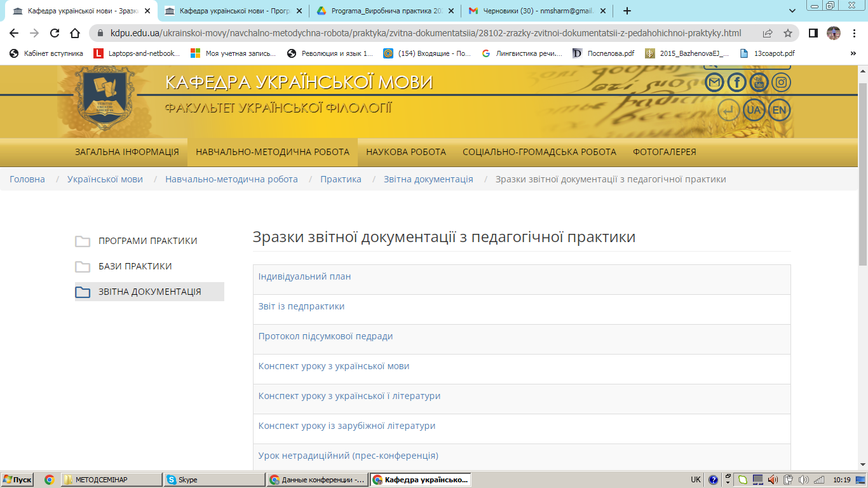The height and width of the screenshot is (488, 868).
Task: Open the ЗВІТНА ДОКУМЕНТАЦІЯ sidebar item
Action: pyautogui.click(x=149, y=292)
